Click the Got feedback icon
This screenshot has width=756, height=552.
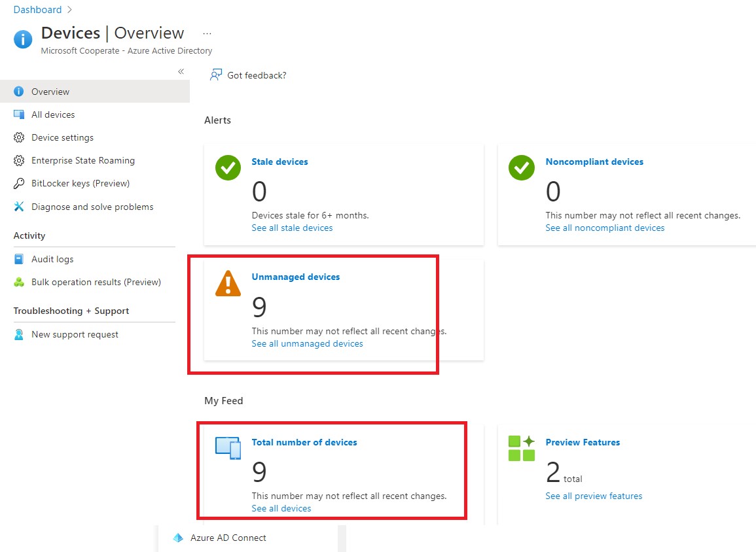click(x=216, y=75)
